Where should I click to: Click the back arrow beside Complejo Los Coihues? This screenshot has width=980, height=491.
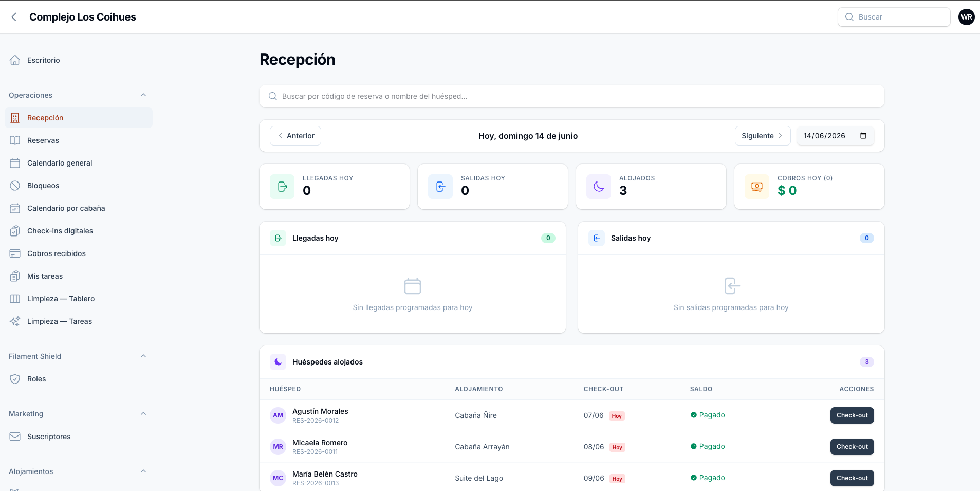pos(14,17)
